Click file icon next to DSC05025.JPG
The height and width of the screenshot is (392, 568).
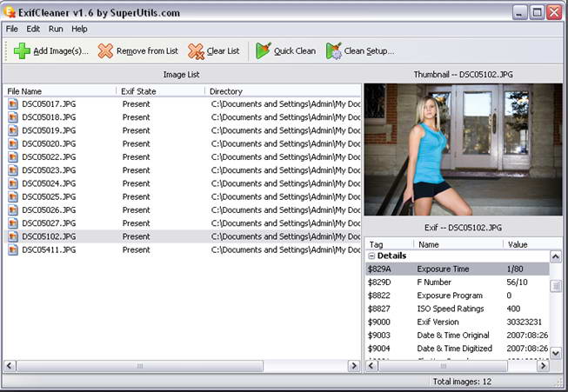[x=13, y=197]
